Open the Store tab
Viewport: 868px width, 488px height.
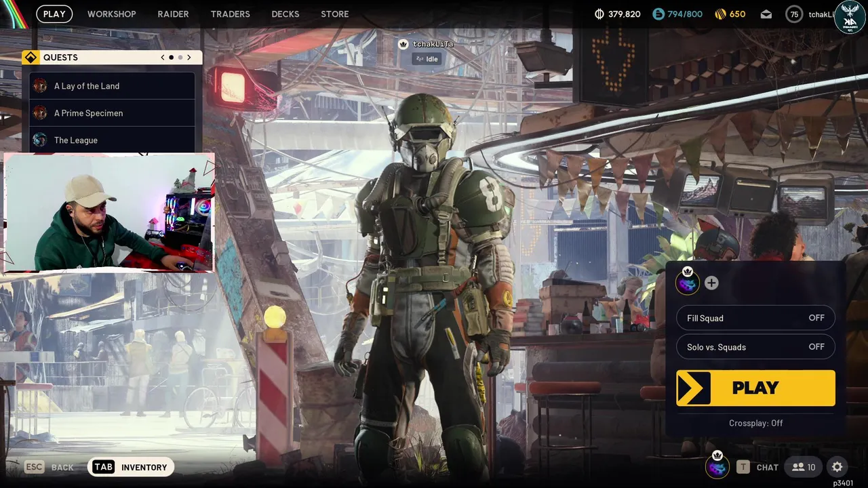(x=335, y=14)
